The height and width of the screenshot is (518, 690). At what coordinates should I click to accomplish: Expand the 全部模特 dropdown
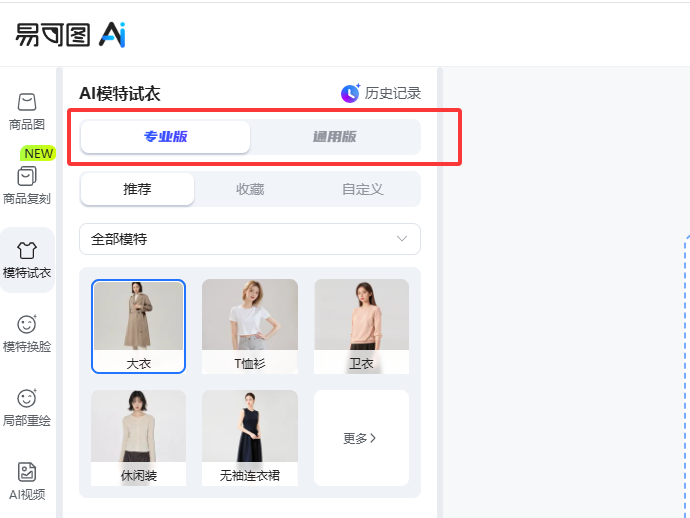[x=250, y=239]
